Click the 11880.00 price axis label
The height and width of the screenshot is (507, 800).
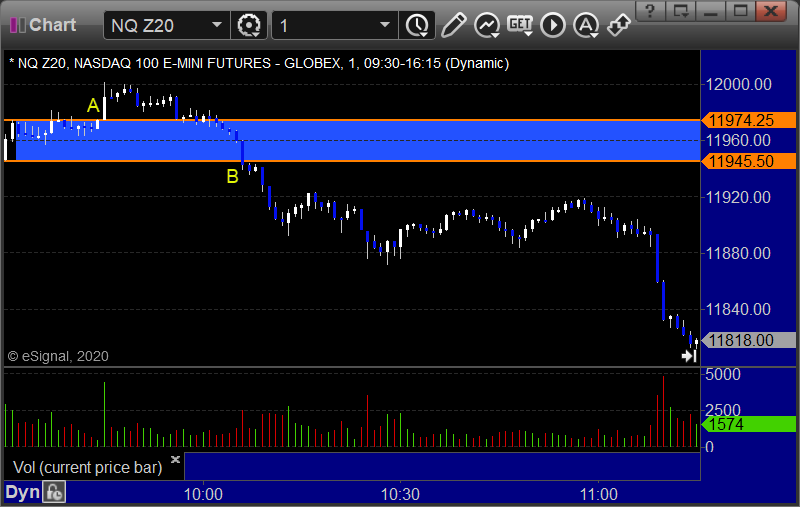(x=738, y=253)
